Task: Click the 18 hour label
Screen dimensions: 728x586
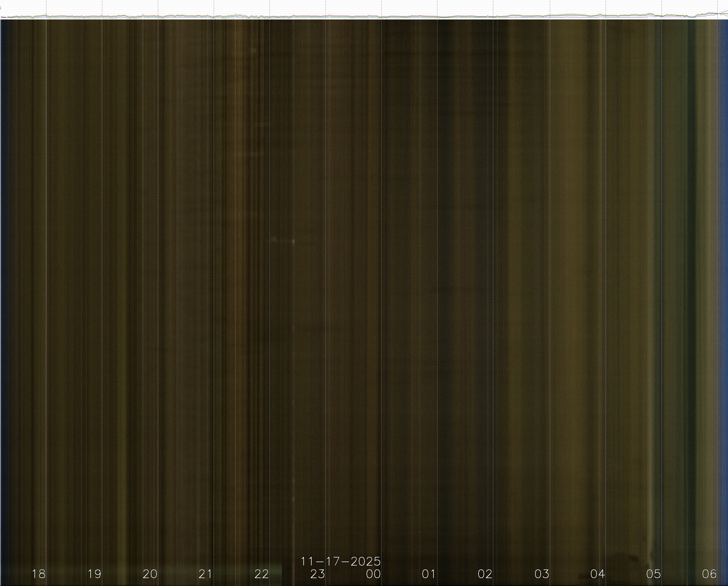Action: pos(39,574)
